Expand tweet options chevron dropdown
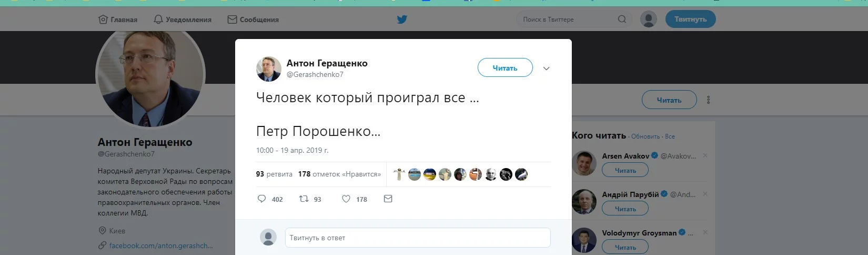This screenshot has height=255, width=868. coord(546,68)
